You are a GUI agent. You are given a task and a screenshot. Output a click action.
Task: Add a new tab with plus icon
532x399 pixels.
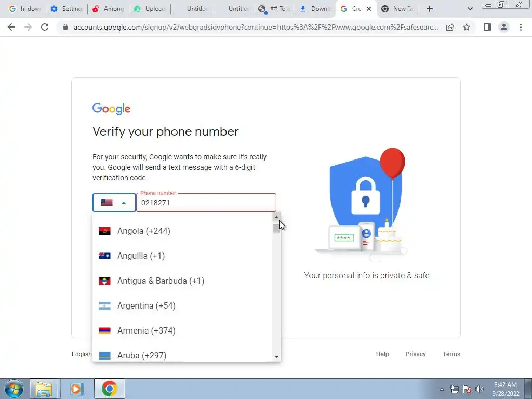430,9
